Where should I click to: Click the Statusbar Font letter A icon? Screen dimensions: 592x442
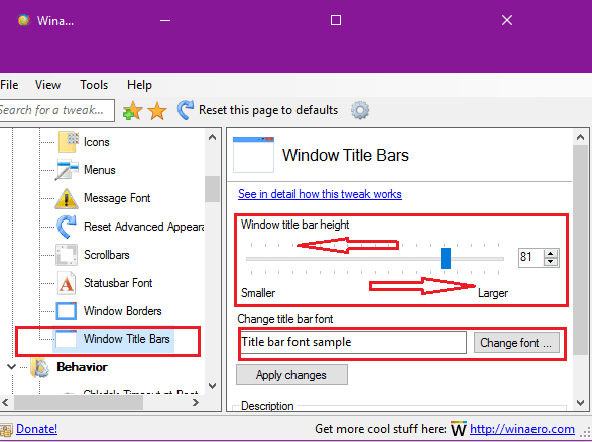click(x=66, y=283)
